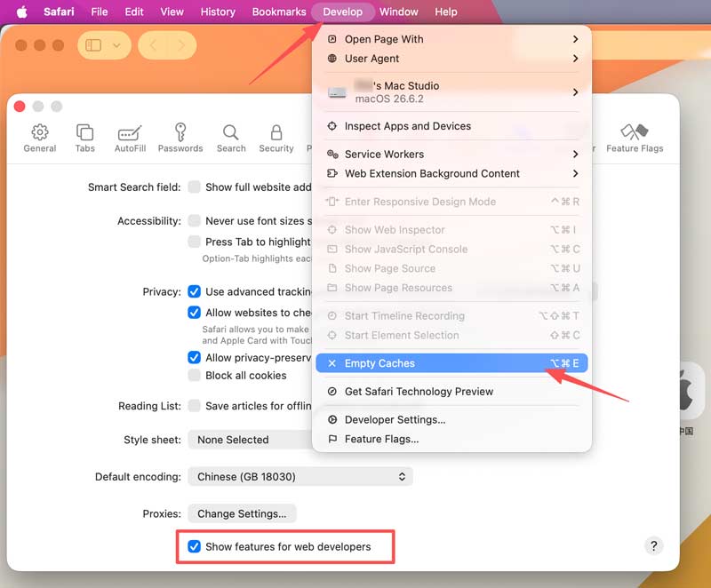This screenshot has height=588, width=711.
Task: Open the Safari application menu
Action: pyautogui.click(x=59, y=12)
